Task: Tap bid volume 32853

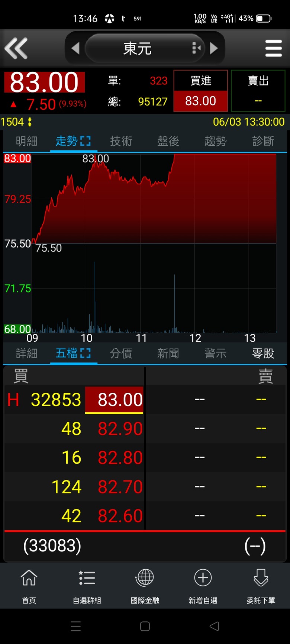Action: pyautogui.click(x=56, y=400)
